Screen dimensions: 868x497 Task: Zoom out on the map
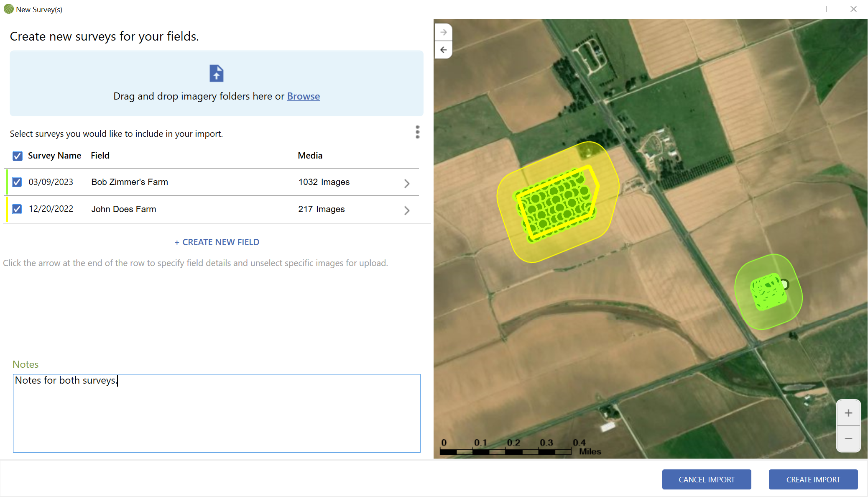coord(848,438)
